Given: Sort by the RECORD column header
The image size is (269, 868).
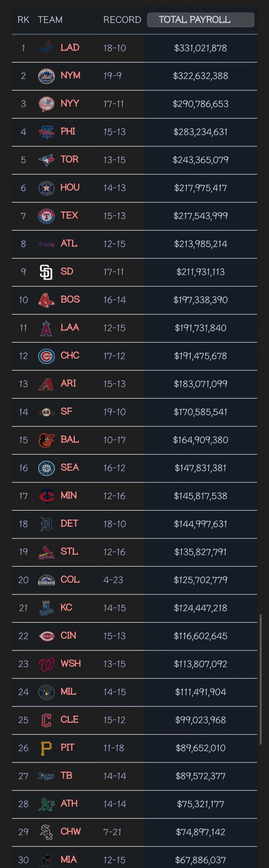Looking at the screenshot, I should coord(122,20).
